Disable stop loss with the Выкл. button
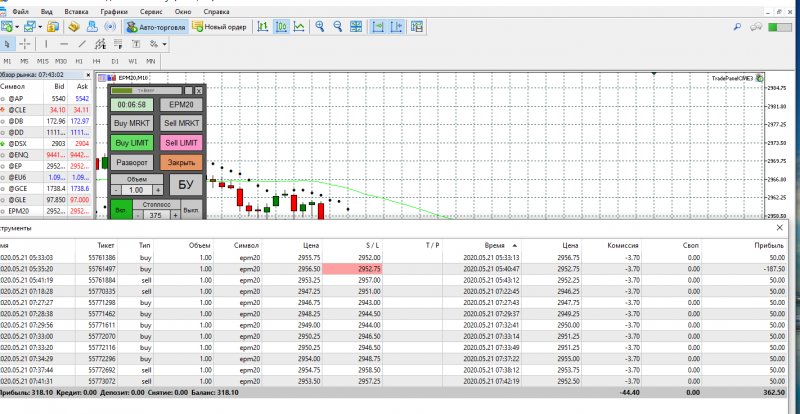The image size is (800, 414). [192, 210]
